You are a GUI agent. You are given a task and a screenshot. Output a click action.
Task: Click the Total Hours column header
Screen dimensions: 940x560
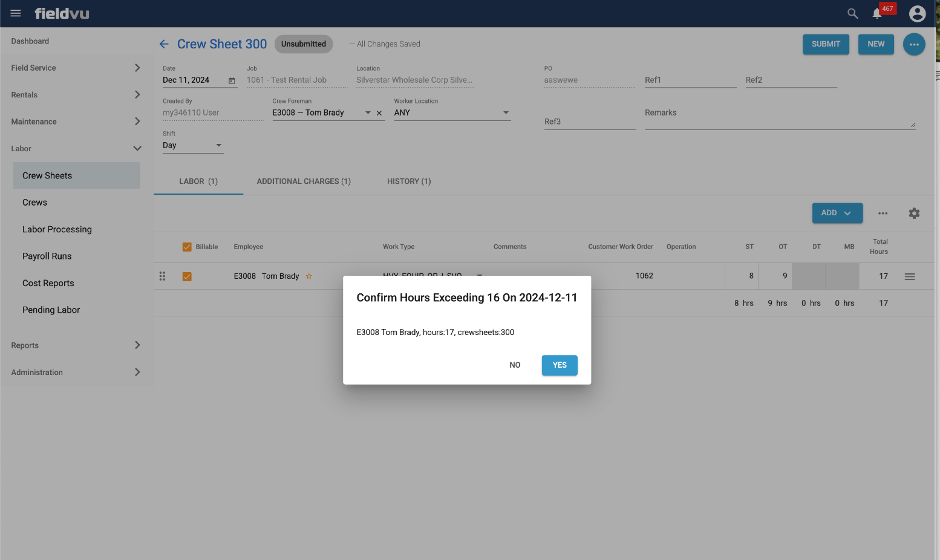tap(880, 247)
